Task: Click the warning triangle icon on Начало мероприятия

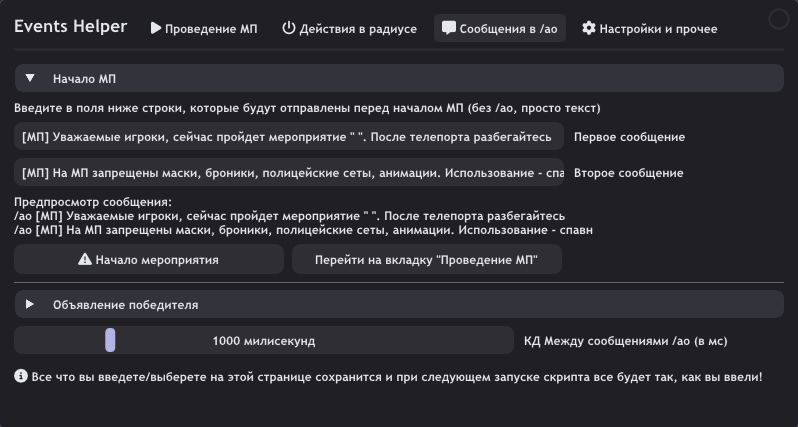Action: click(x=85, y=259)
